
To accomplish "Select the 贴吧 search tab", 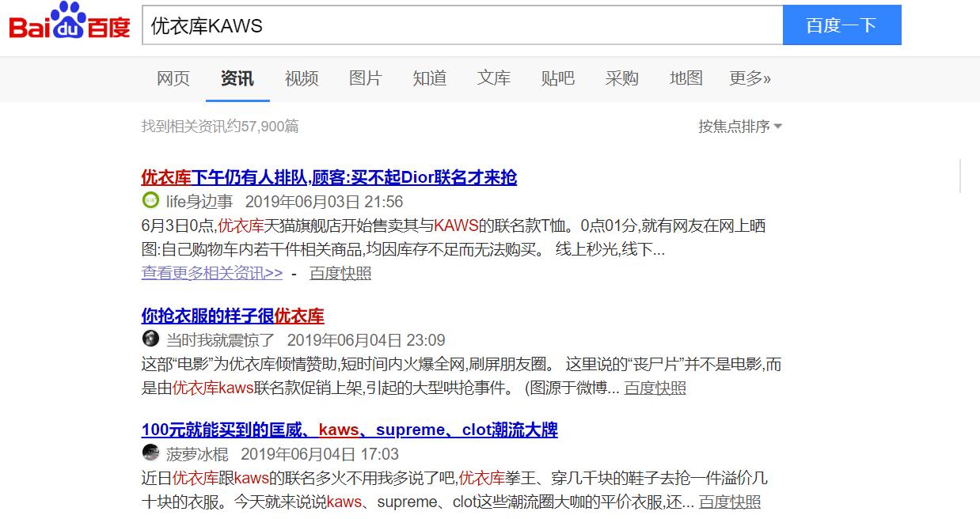I will tap(557, 78).
